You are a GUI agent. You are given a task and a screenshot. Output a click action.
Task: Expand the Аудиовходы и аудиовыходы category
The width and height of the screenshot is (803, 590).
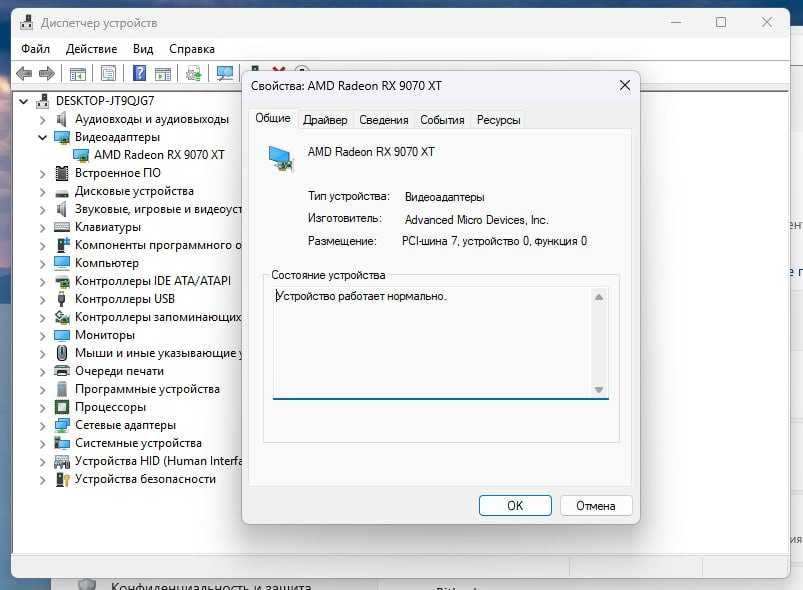click(x=43, y=120)
